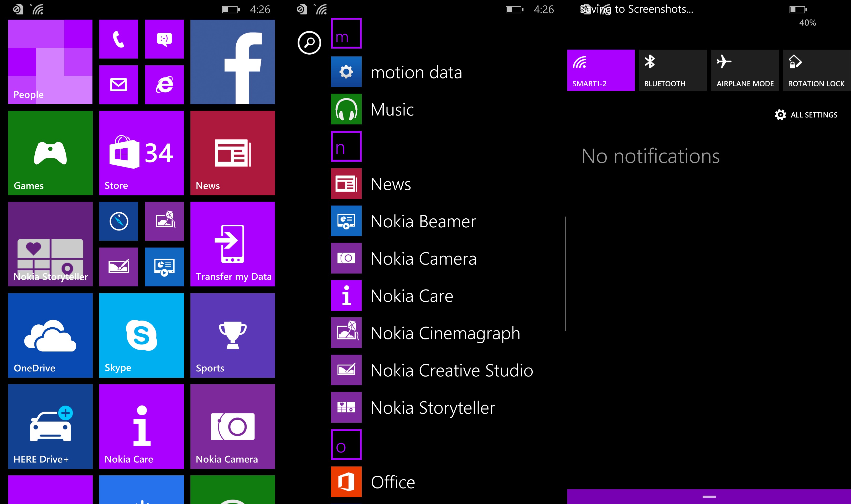Launch Internet Explorer tile

pos(164,85)
